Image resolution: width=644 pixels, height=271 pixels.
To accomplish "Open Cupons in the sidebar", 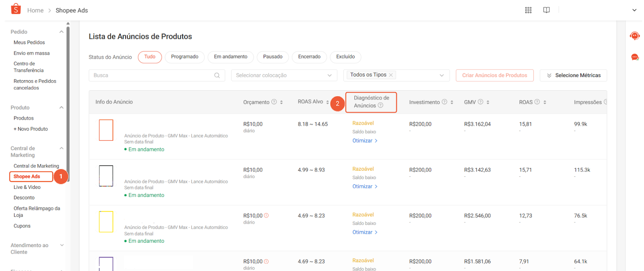I will click(22, 226).
